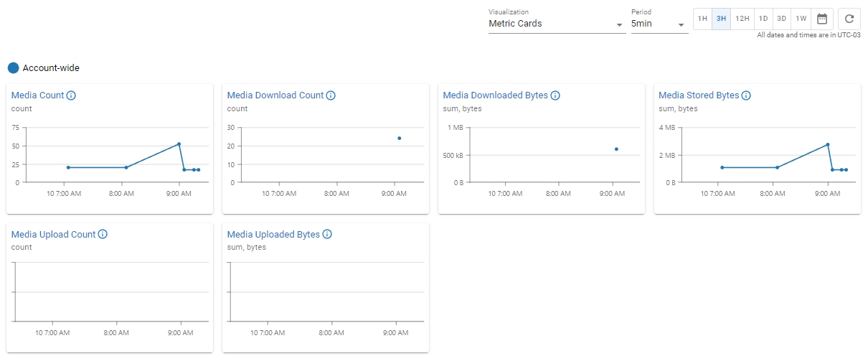This screenshot has height=356, width=868.
Task: Open info icon for Media Downloaded Bytes
Action: (555, 95)
